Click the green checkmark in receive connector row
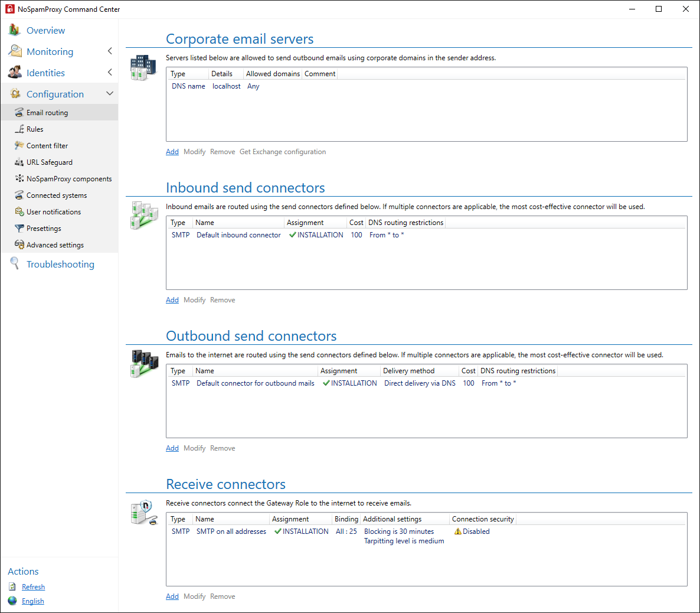 (277, 532)
